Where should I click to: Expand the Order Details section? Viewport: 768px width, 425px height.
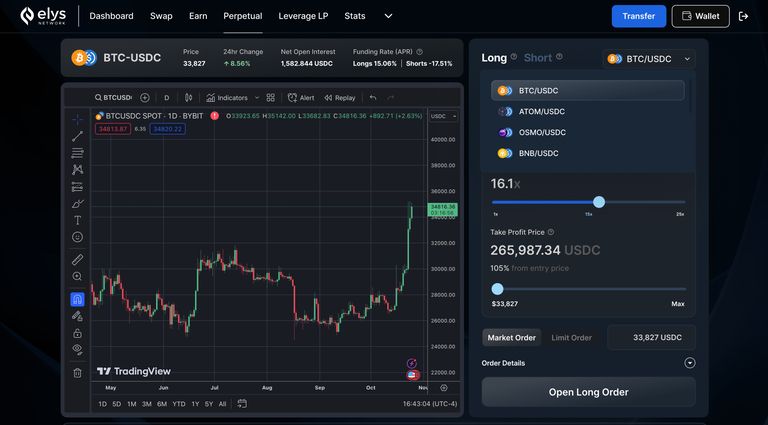(x=689, y=363)
